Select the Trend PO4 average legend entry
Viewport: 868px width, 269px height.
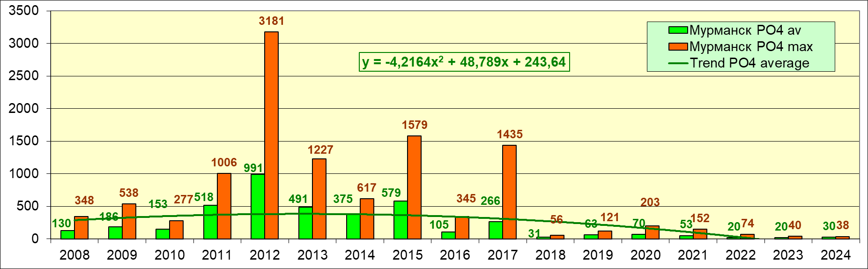click(x=749, y=63)
